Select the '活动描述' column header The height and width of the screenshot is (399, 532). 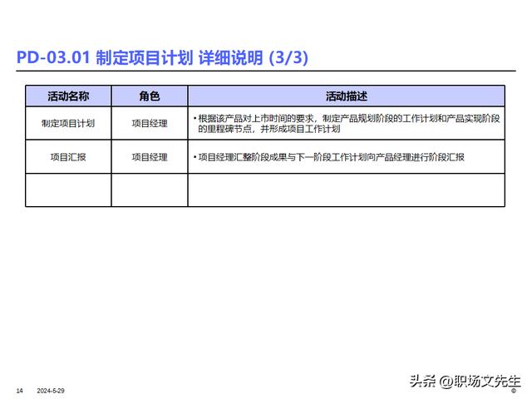coord(347,96)
